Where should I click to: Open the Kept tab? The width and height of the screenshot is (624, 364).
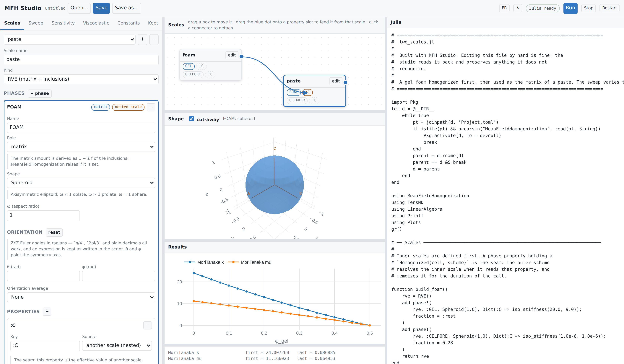153,23
